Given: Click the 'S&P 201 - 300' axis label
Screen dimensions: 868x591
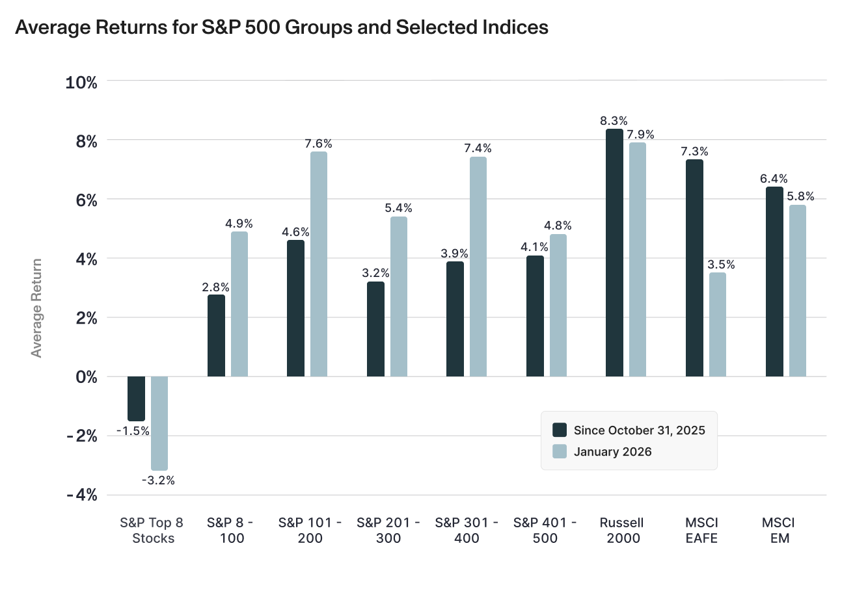Looking at the screenshot, I should [x=388, y=531].
